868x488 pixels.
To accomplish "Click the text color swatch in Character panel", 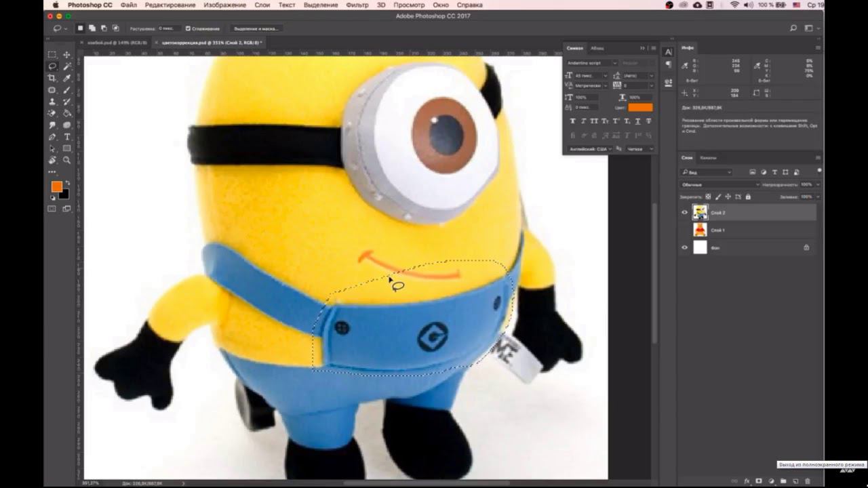I will point(640,107).
